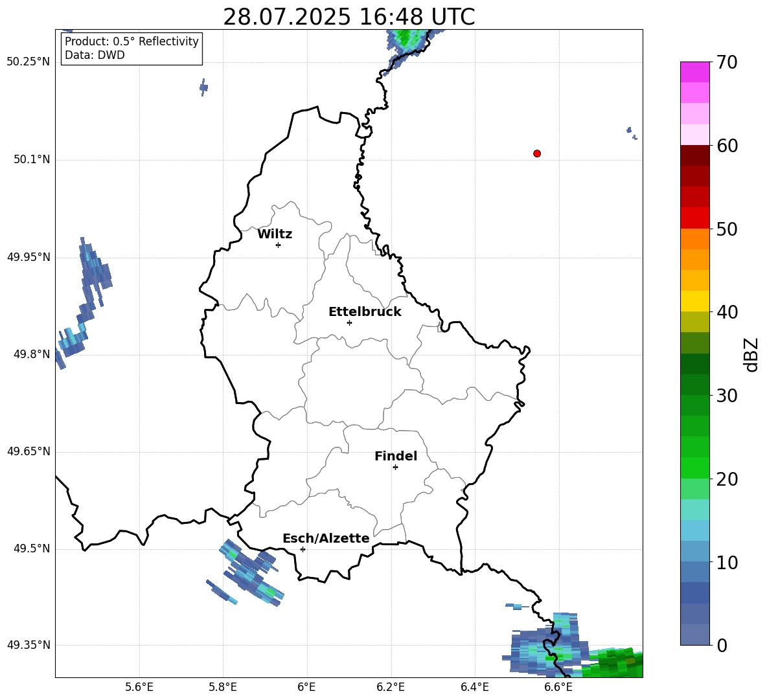Click the 70 tick on colorbar

pos(727,62)
